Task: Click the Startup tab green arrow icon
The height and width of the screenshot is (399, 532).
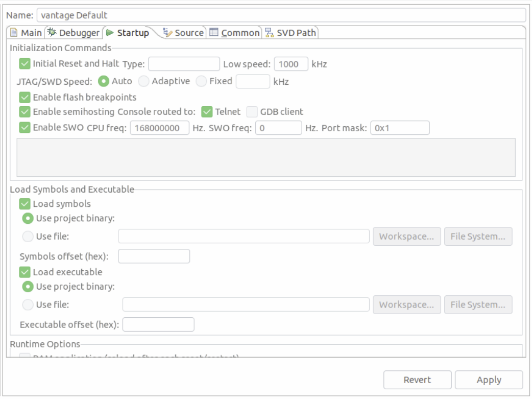Action: (x=110, y=31)
